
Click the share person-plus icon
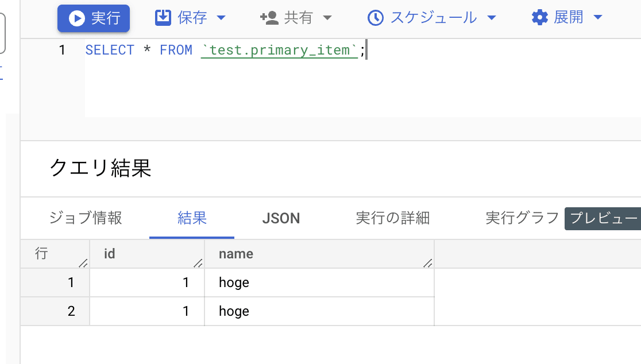tap(269, 18)
